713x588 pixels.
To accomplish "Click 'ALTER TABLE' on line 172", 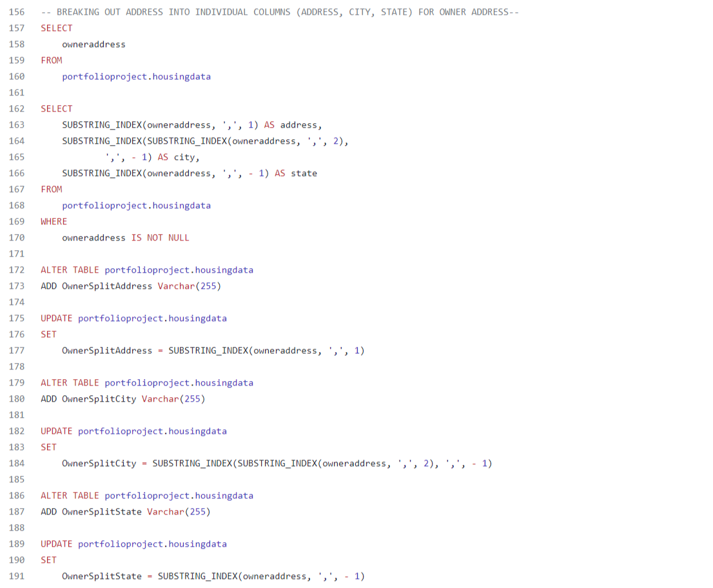I will pos(70,270).
